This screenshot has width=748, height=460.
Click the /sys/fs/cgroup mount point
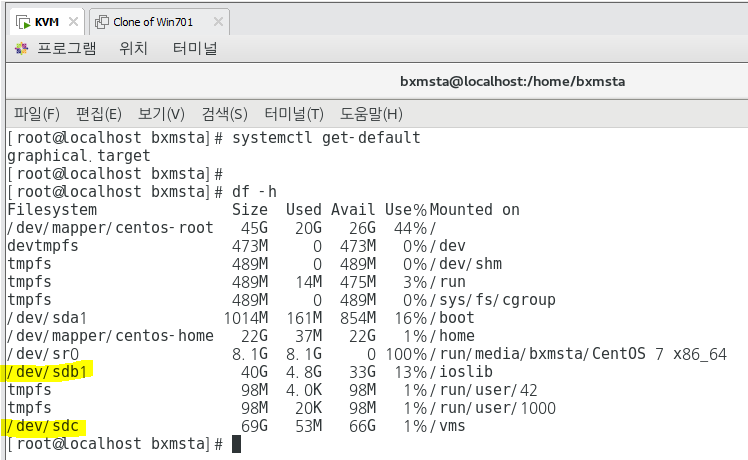click(x=493, y=300)
